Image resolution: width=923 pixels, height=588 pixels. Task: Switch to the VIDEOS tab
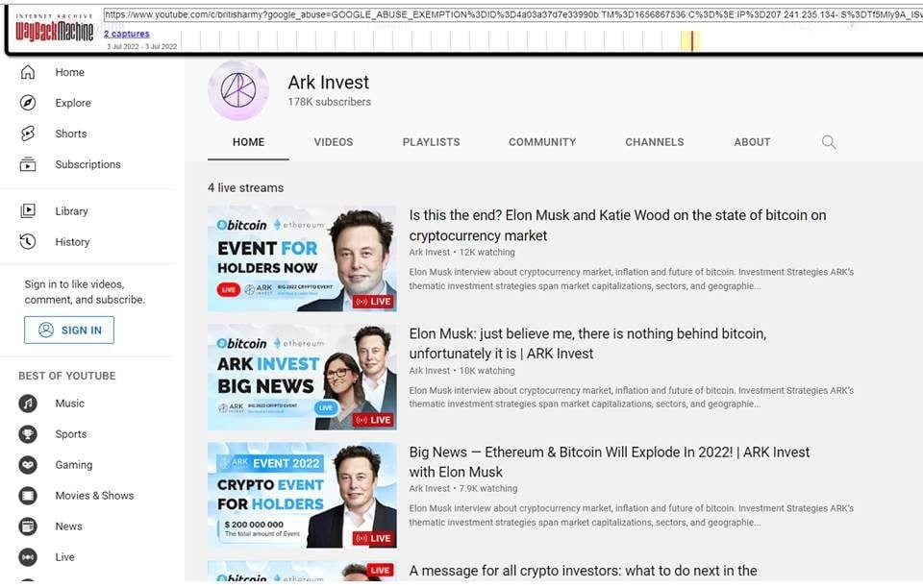pos(333,141)
